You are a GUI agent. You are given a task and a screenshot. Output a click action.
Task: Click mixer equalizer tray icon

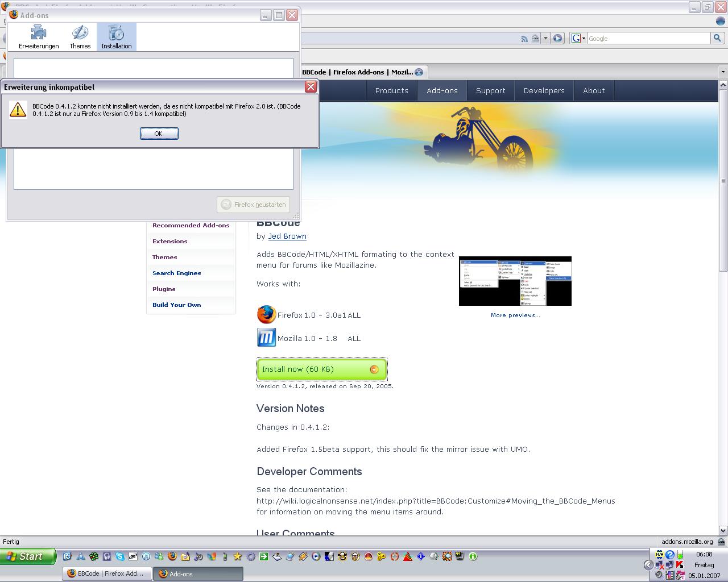coord(670,576)
